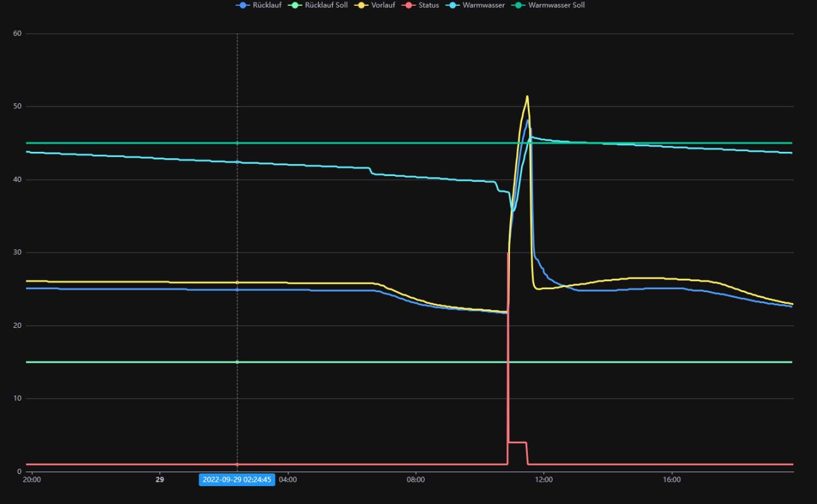Click the 16:00 time axis label
Screen dimensions: 817x504
tap(672, 480)
